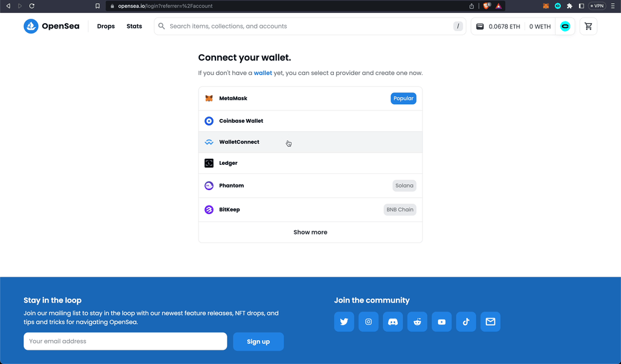Open Brave Shields lion icon
The width and height of the screenshot is (621, 364).
click(486, 6)
